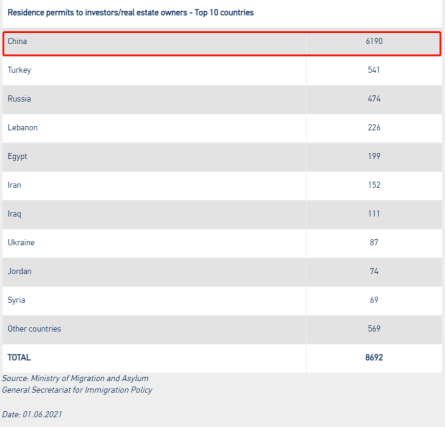445x427 pixels.
Task: Click the table title heading text
Action: (131, 13)
